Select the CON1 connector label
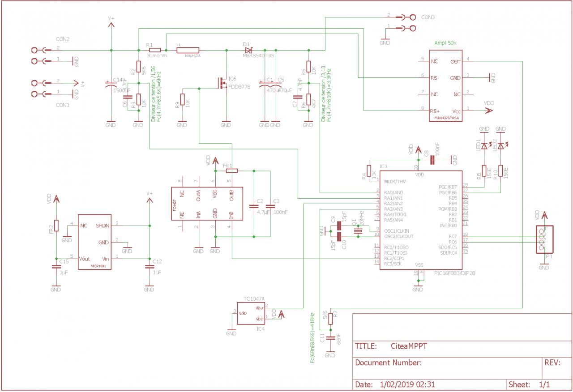Image resolution: width=573 pixels, height=392 pixels. click(x=62, y=105)
